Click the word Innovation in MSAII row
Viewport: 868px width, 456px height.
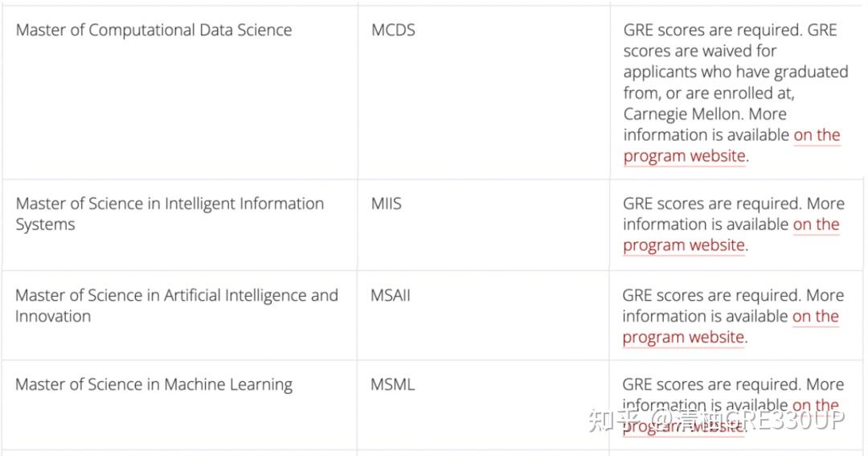(52, 316)
